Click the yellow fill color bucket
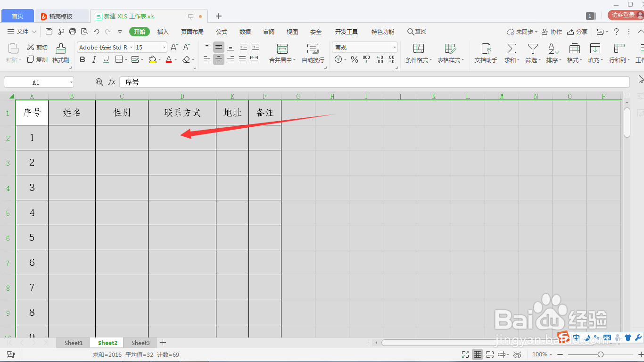644x362 pixels. point(152,59)
